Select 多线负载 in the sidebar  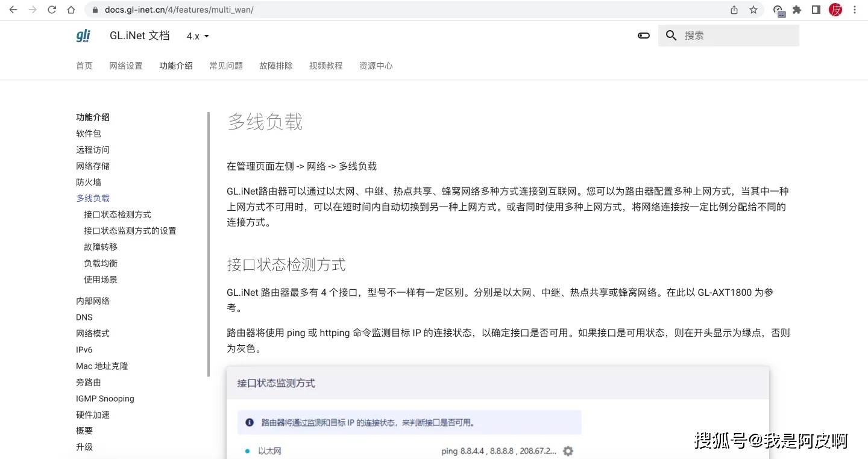[x=93, y=198]
